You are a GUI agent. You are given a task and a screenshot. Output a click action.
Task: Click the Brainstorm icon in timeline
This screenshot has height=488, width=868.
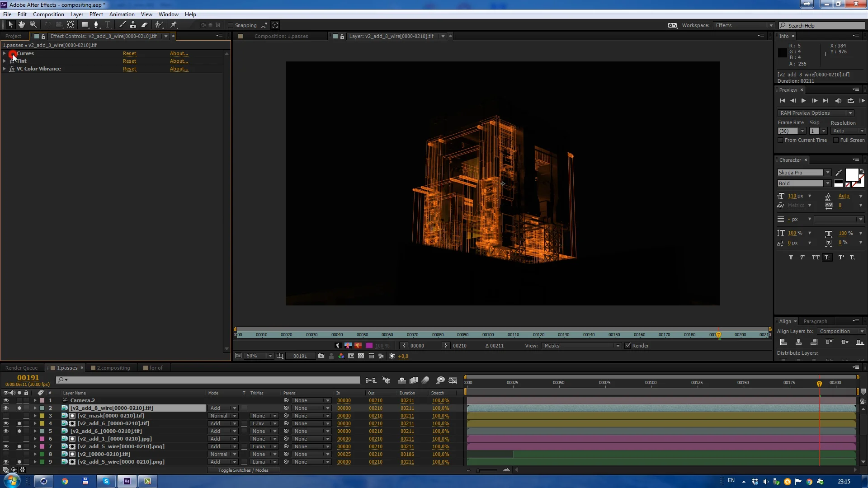coord(440,380)
